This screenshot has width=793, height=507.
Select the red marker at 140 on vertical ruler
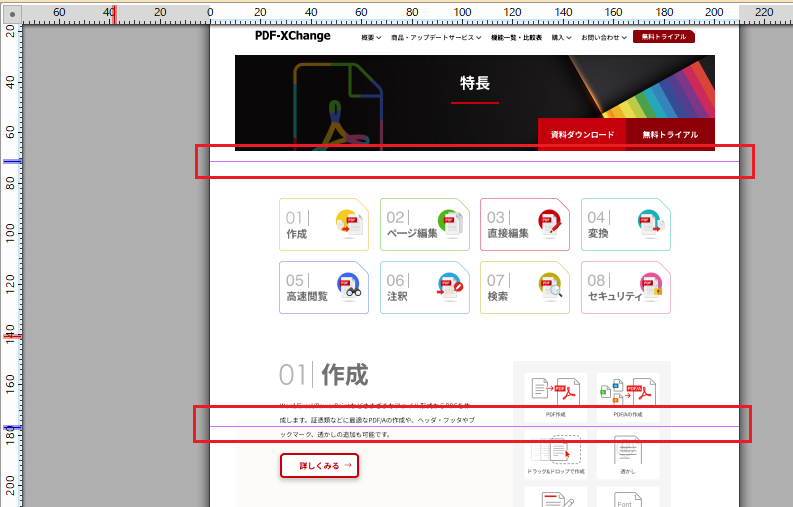point(12,336)
